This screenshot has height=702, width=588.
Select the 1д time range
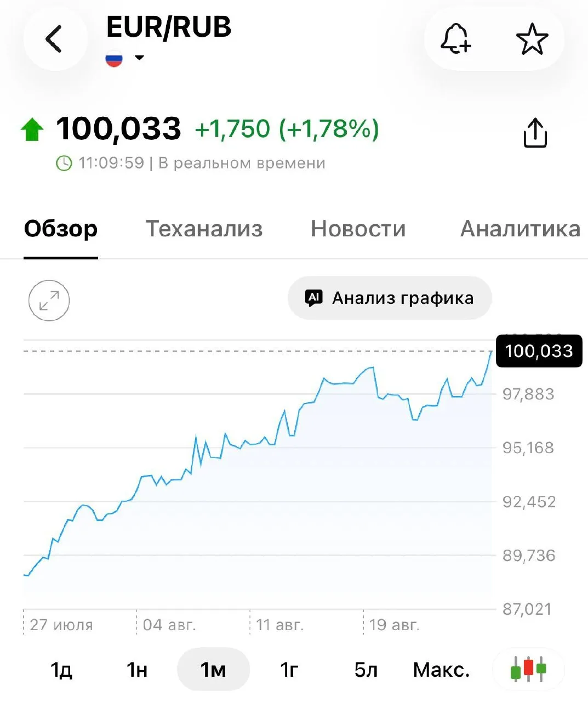tap(61, 669)
